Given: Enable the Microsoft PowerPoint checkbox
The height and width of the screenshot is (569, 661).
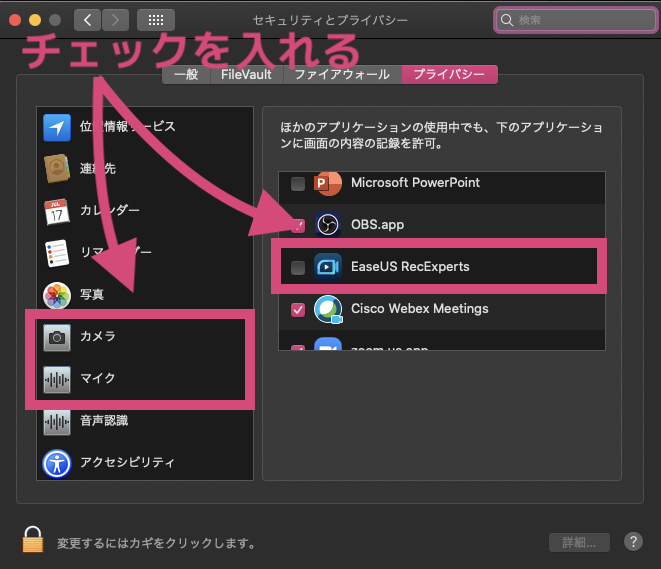Looking at the screenshot, I should pyautogui.click(x=298, y=184).
